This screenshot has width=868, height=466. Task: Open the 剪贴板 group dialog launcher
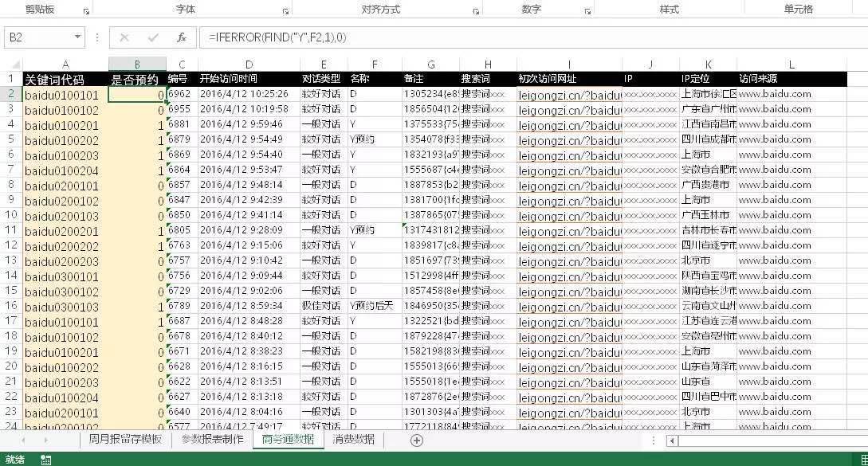pyautogui.click(x=86, y=12)
